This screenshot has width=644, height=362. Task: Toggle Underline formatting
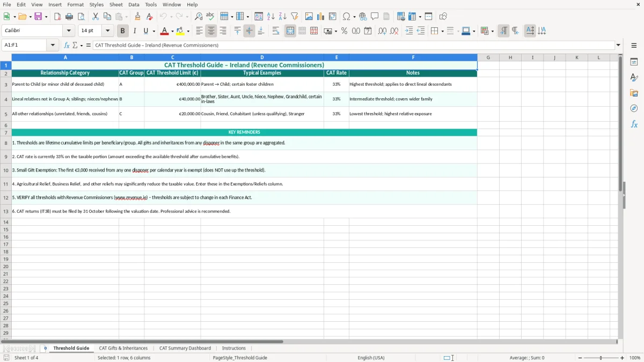[145, 31]
